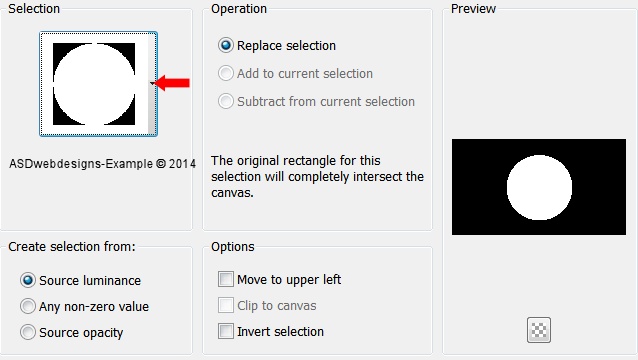Toggle the transparency checkerboard preview button

pyautogui.click(x=539, y=330)
